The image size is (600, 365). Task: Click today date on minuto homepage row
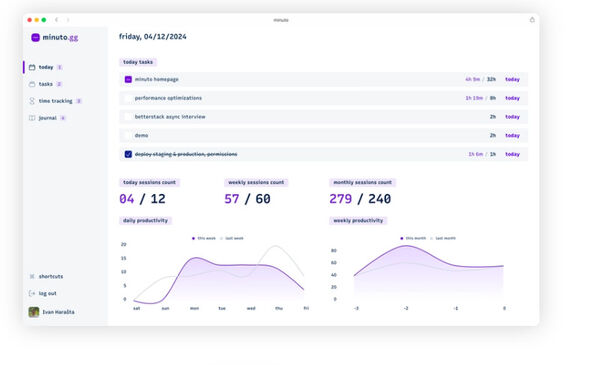[512, 79]
